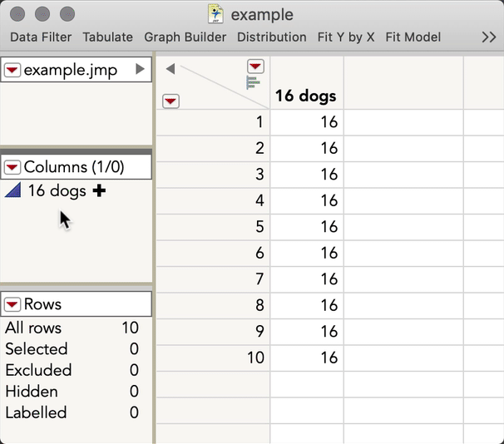Click the JMP document icon in title bar
504x444 pixels.
coord(215,14)
